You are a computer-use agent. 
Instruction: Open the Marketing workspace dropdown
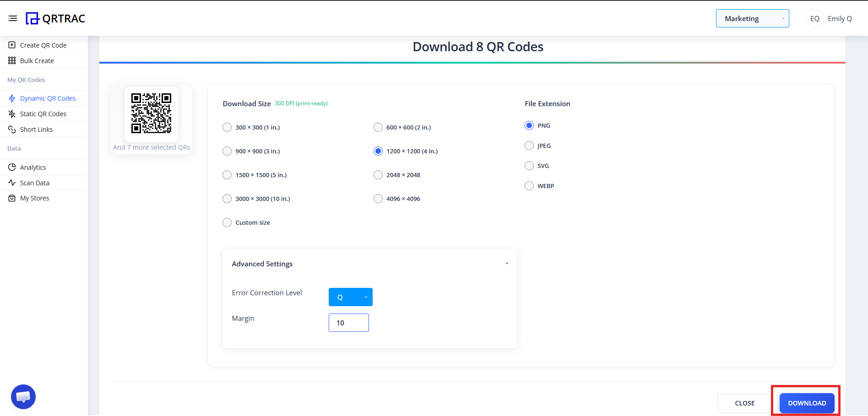[752, 18]
